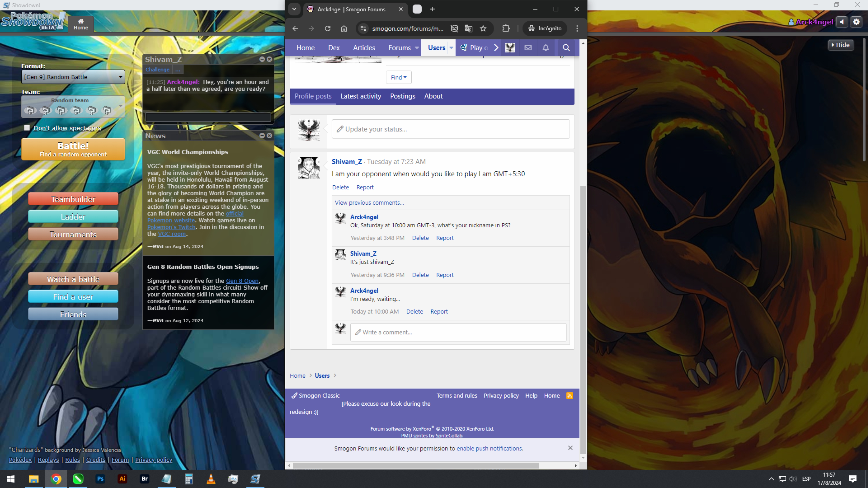Screen dimensions: 868x488
Task: Open Photoshop from the taskbar
Action: point(100,479)
